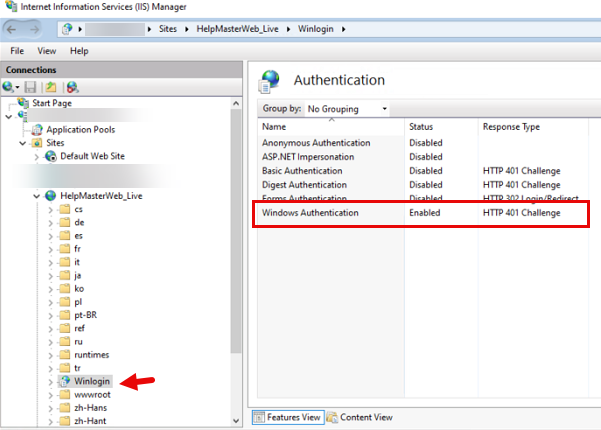Click the Enabled status of Windows Authentication
This screenshot has height=430, width=601.
click(x=425, y=213)
